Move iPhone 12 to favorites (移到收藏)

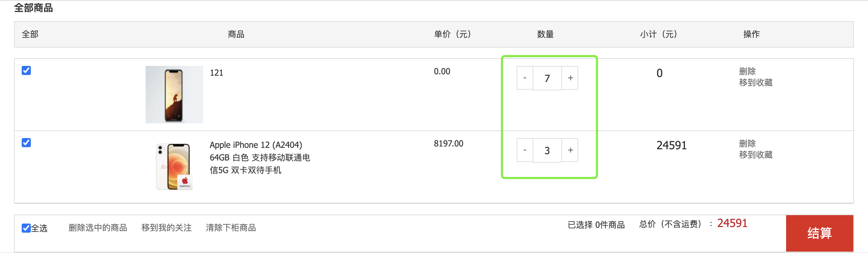point(756,155)
